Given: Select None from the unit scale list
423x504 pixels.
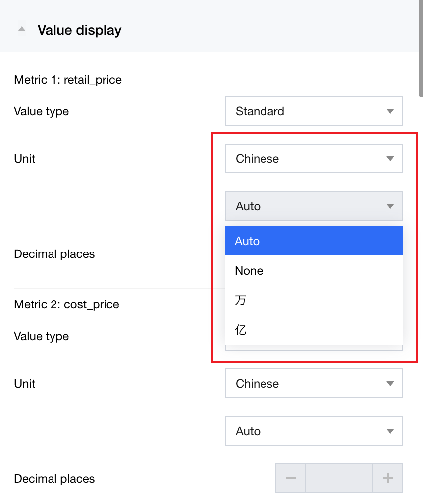Looking at the screenshot, I should click(314, 271).
